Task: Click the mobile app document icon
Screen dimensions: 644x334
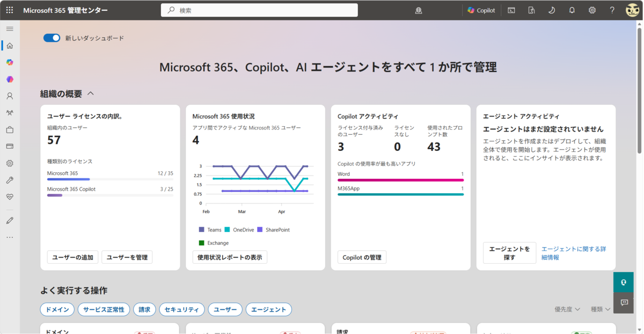Action: point(531,10)
